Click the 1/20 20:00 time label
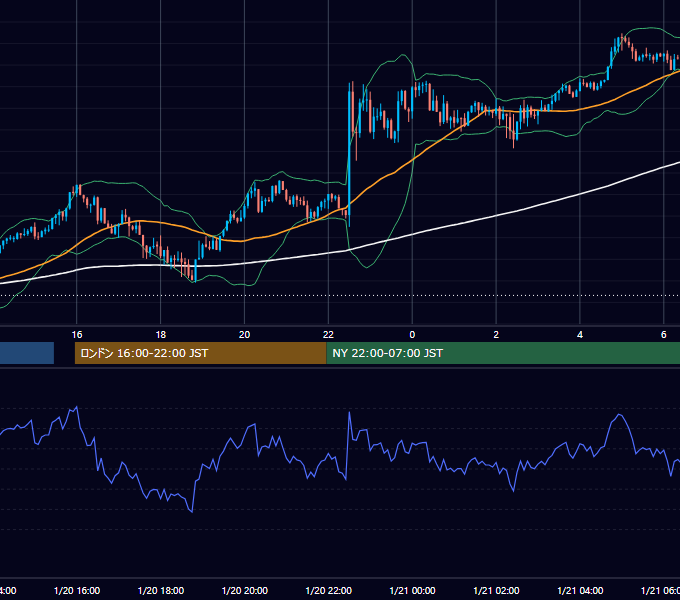 point(245,590)
